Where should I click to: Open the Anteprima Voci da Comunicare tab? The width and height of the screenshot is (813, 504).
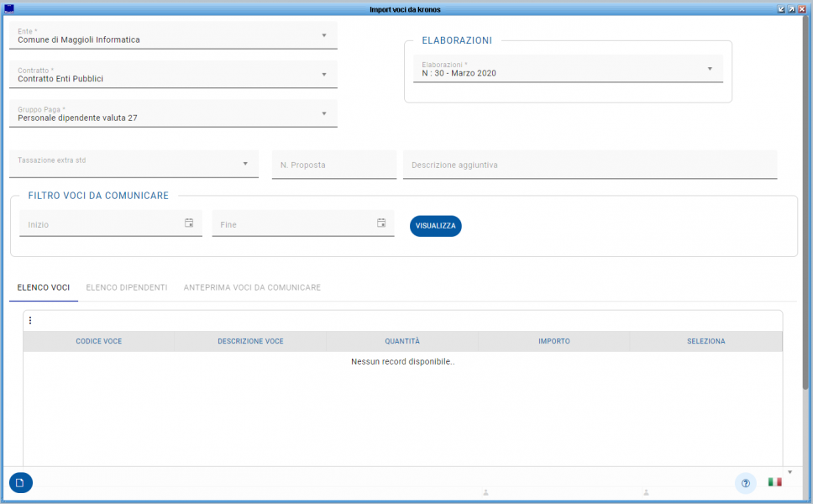(x=252, y=287)
